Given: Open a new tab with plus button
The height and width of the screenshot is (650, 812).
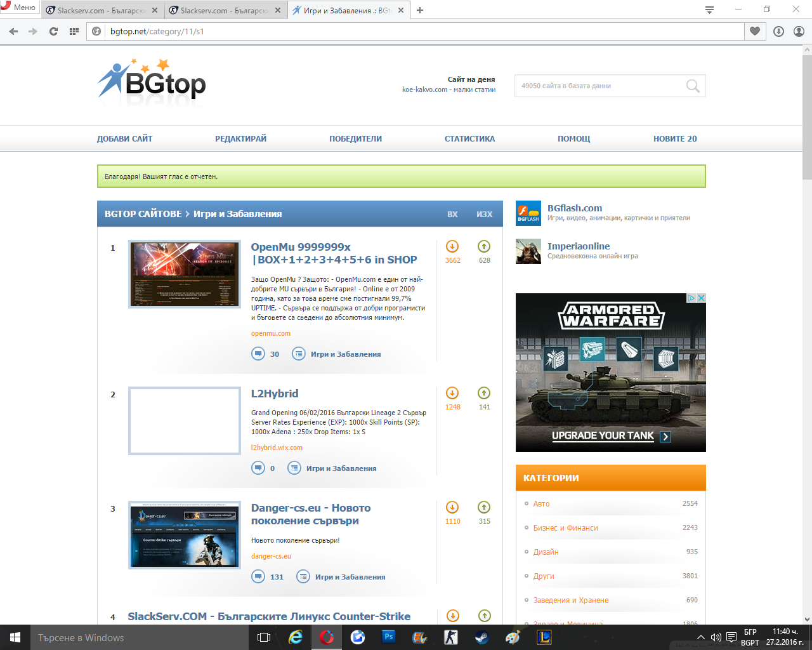Looking at the screenshot, I should pos(420,10).
